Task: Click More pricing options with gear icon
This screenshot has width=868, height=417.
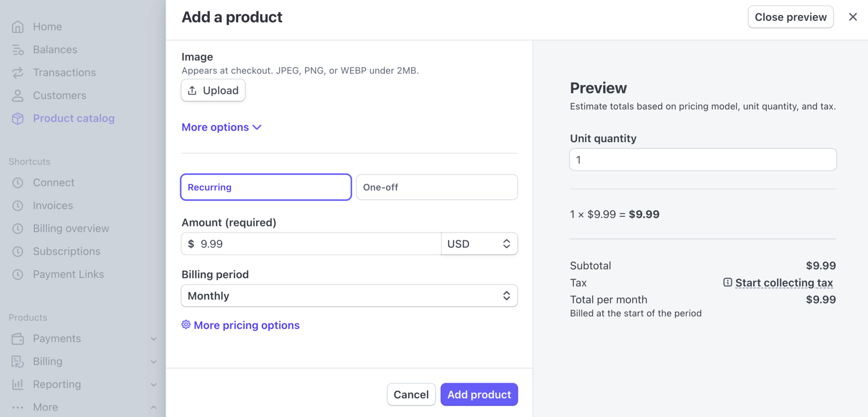Action: point(240,325)
